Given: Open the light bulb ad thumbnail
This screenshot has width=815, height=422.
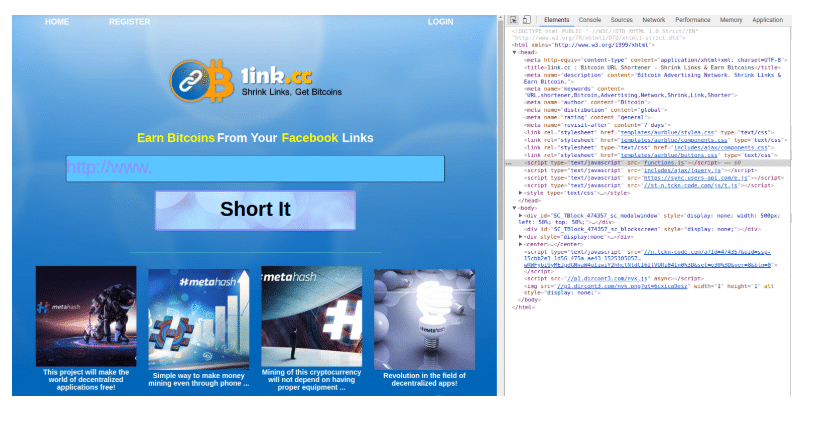Looking at the screenshot, I should click(424, 319).
